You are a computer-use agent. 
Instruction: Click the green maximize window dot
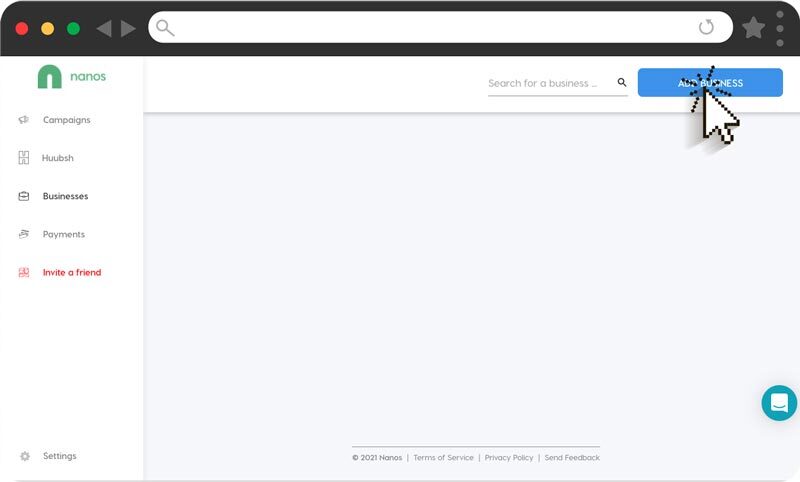point(73,29)
